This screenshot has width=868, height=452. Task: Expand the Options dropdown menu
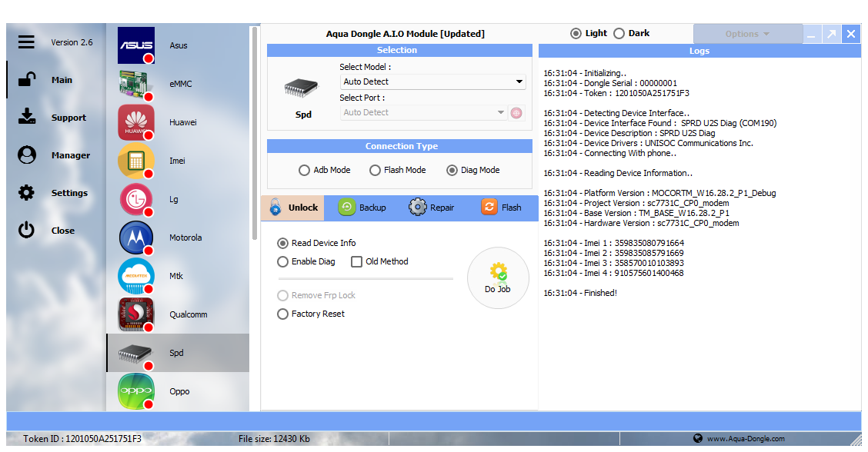coord(747,34)
